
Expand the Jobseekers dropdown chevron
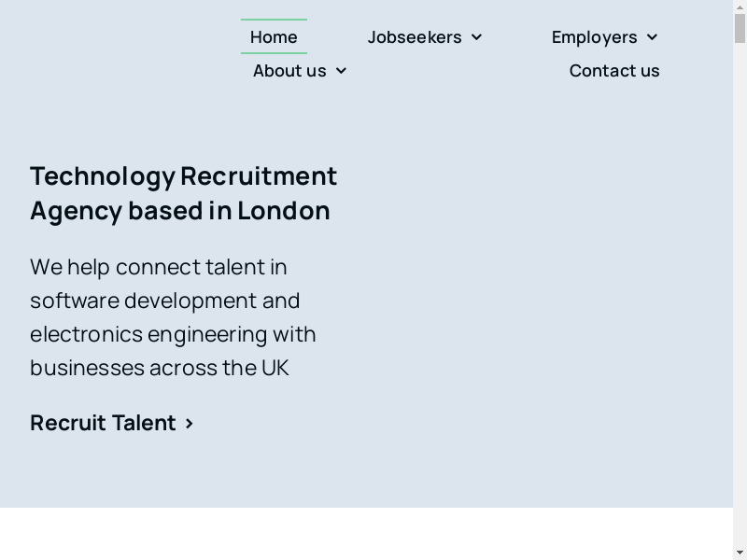click(476, 37)
